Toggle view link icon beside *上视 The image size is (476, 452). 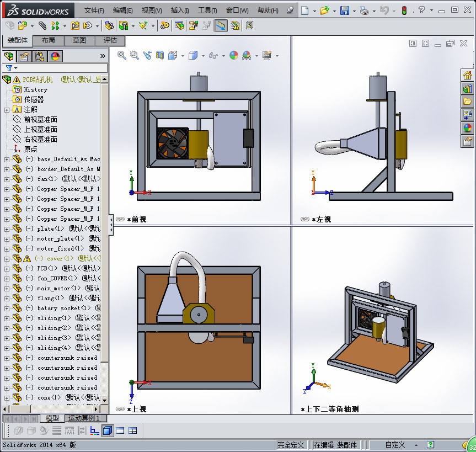(x=120, y=409)
